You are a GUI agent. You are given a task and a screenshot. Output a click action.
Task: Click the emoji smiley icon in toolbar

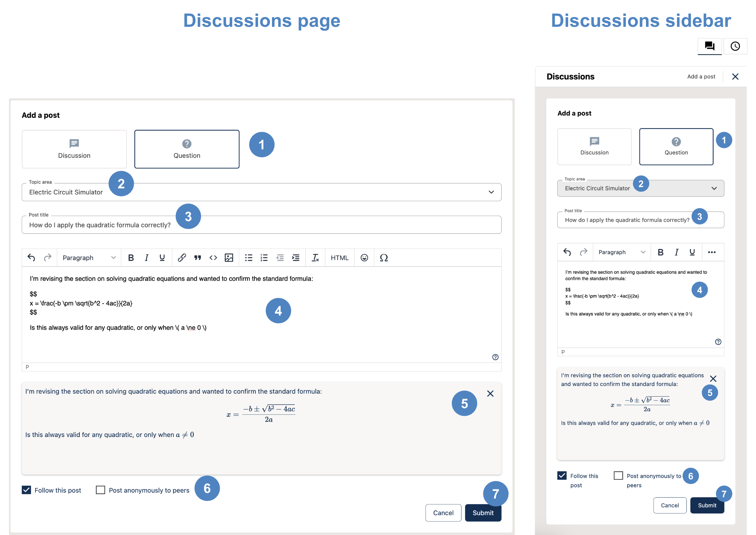pos(364,258)
